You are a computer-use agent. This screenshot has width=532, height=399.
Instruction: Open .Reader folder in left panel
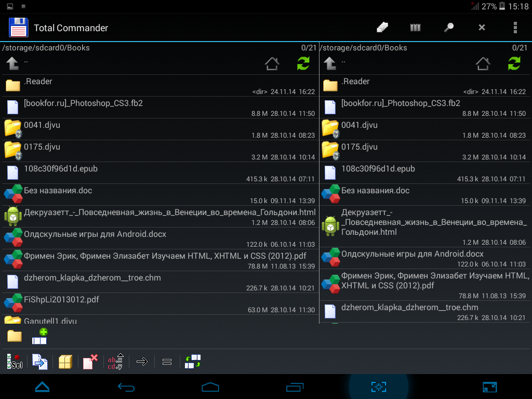pos(160,86)
